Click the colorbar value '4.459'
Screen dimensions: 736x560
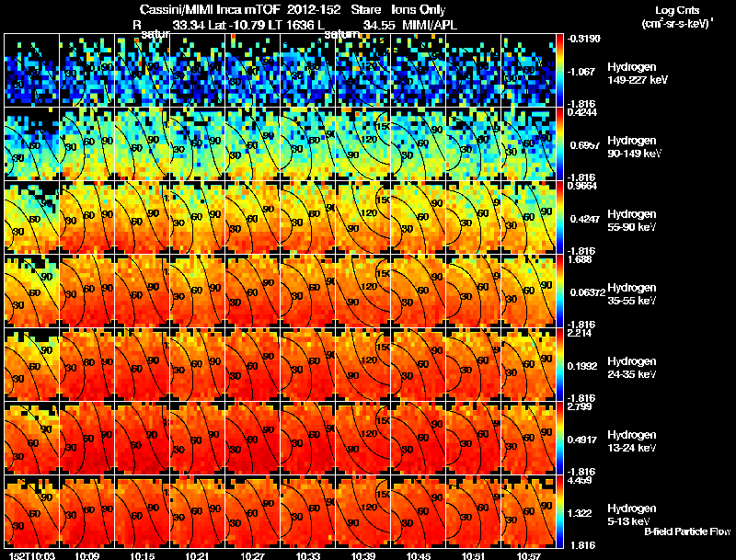point(580,481)
